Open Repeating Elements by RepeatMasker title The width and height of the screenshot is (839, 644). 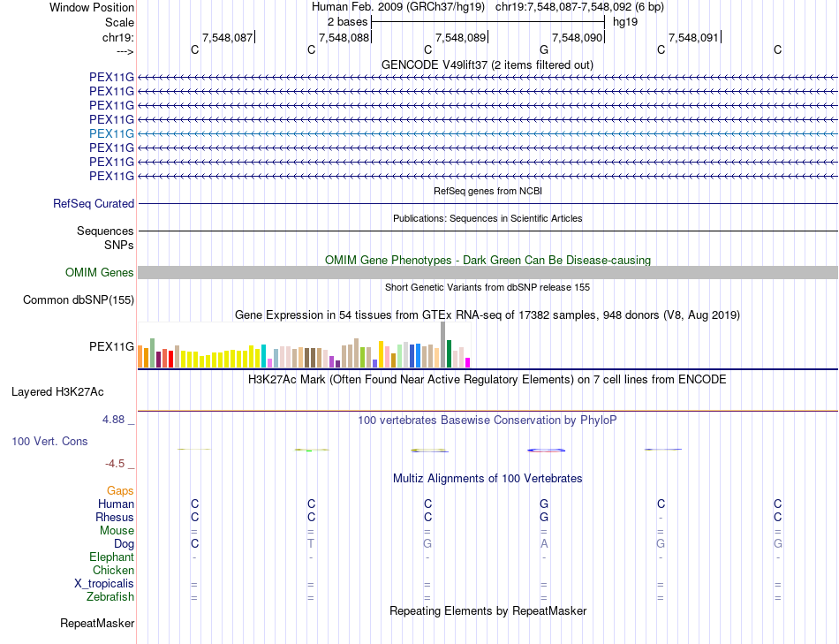(x=488, y=610)
